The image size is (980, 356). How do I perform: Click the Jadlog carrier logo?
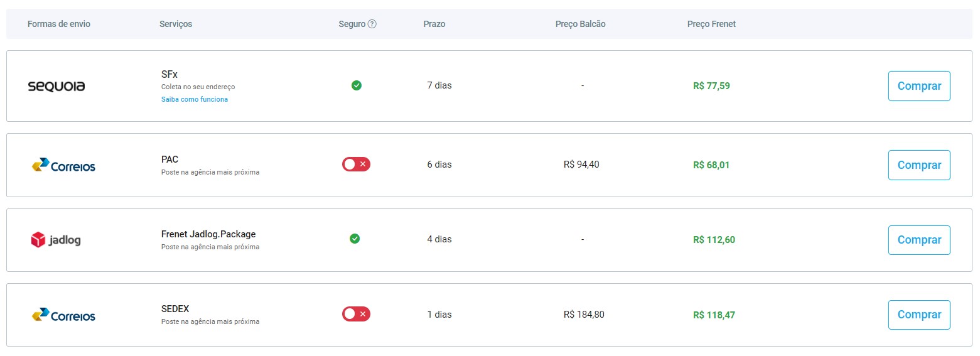click(56, 240)
